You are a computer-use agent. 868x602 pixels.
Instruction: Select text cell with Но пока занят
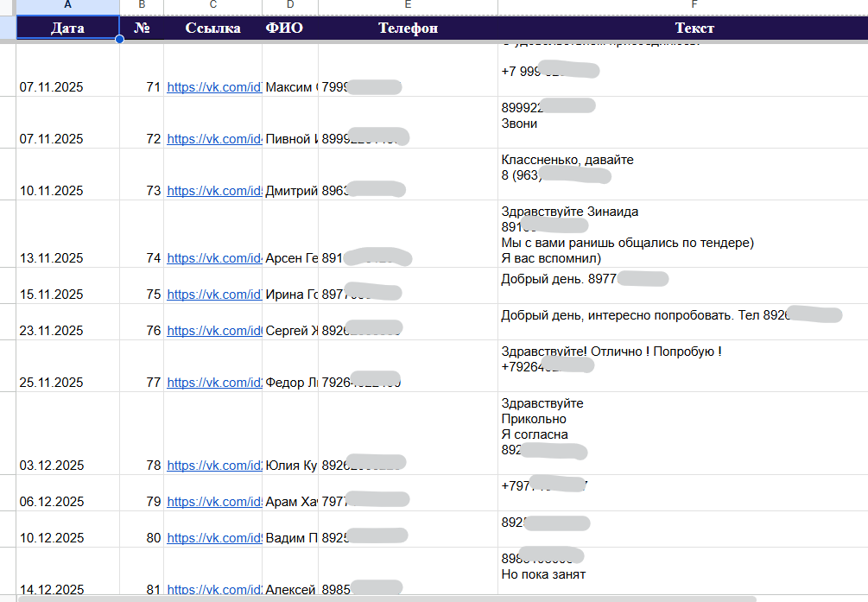pos(683,572)
